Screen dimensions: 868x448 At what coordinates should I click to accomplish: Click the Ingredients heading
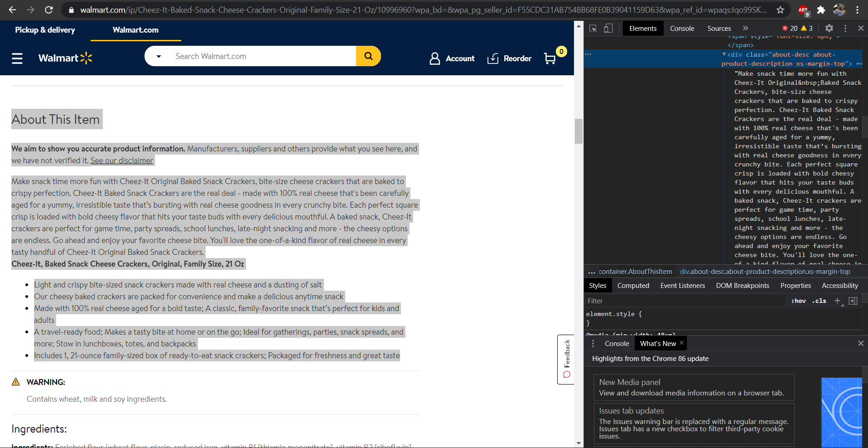click(x=39, y=429)
